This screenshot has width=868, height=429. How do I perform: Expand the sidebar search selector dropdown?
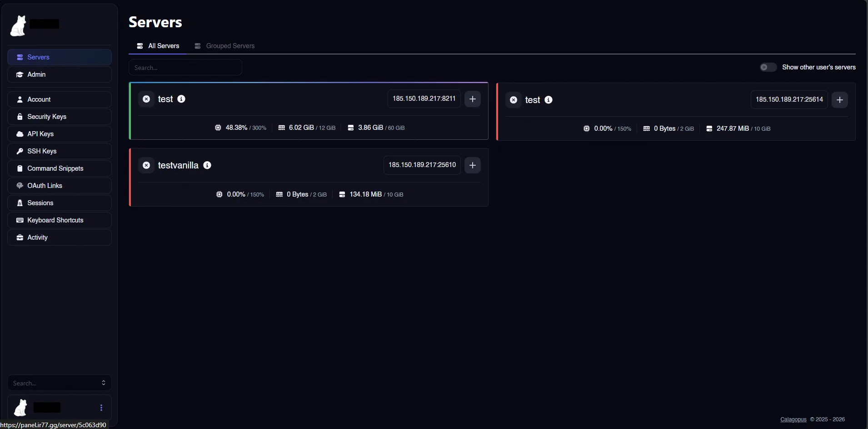(x=103, y=383)
